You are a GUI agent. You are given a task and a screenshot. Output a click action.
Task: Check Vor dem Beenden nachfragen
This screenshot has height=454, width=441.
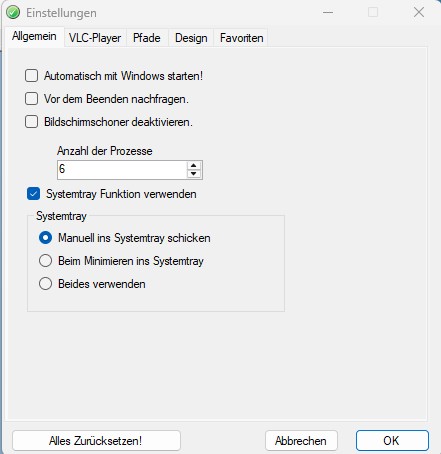pos(31,99)
